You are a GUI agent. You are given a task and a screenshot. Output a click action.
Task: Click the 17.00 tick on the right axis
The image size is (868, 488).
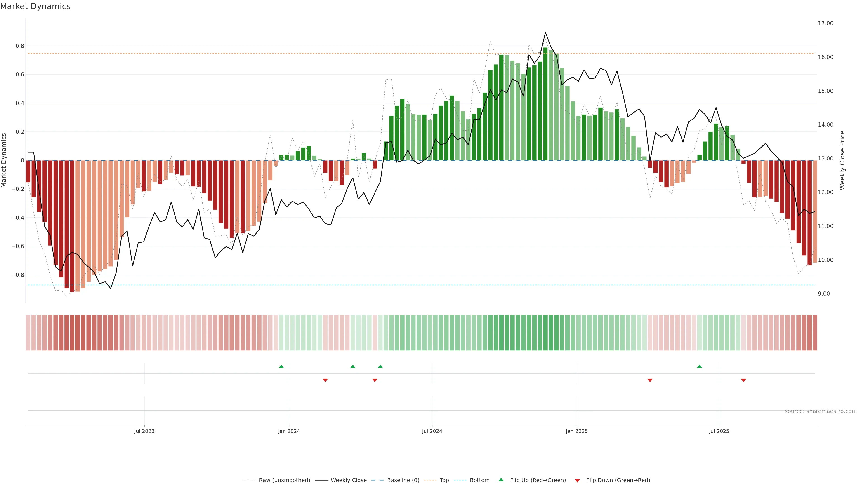tap(825, 23)
